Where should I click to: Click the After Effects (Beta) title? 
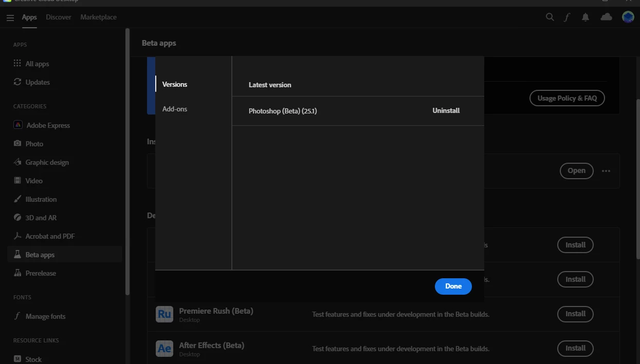[x=211, y=345]
